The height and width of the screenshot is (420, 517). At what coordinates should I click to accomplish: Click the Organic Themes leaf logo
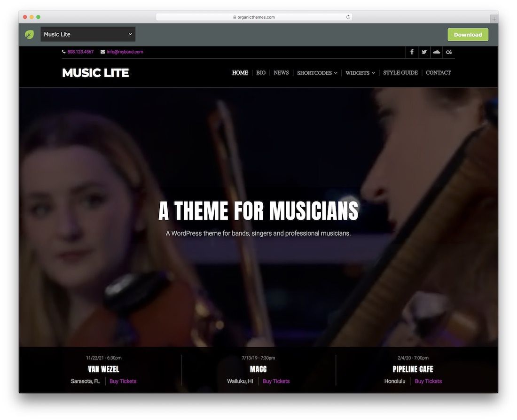pyautogui.click(x=29, y=34)
